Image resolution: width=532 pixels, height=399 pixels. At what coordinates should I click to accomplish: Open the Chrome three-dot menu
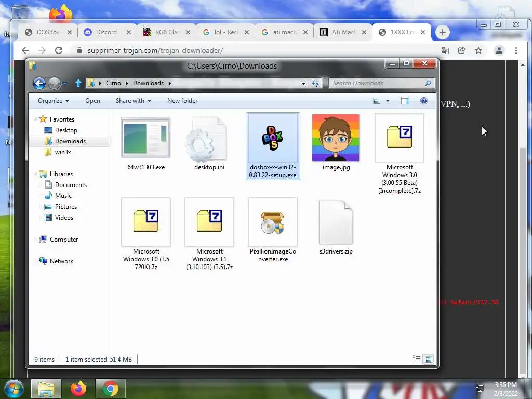coord(516,50)
